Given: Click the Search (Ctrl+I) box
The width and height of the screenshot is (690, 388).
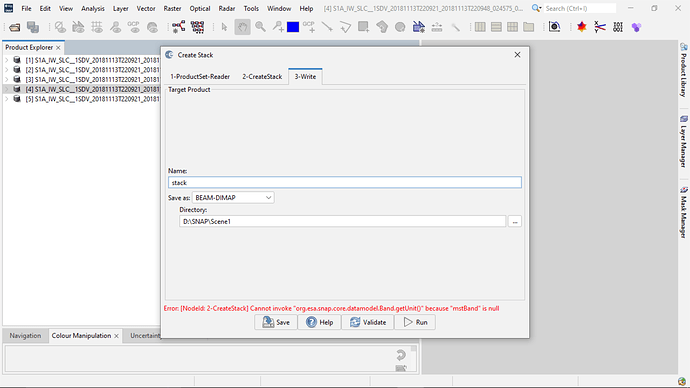Looking at the screenshot, I should pyautogui.click(x=580, y=8).
